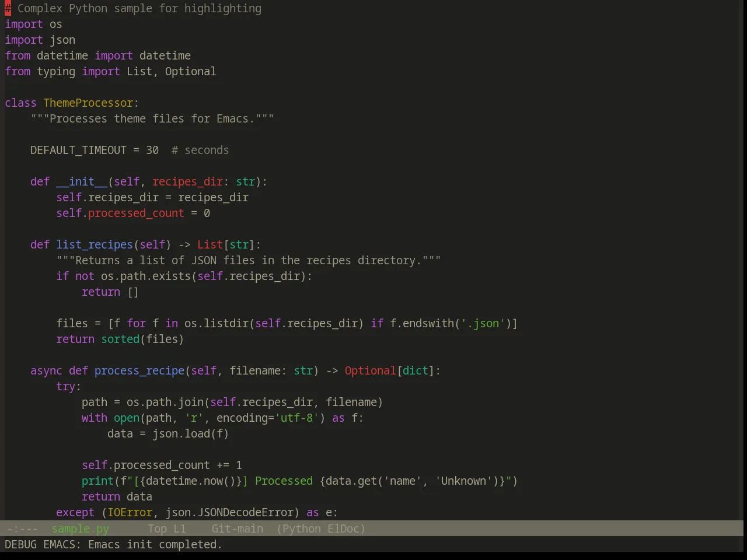Click the '# Complex Python sample' comment line

[133, 8]
